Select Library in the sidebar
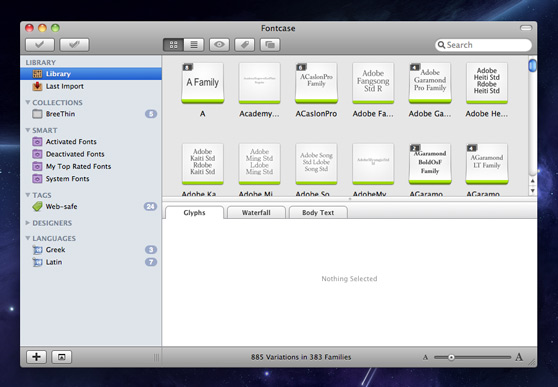The image size is (558, 387). 91,74
